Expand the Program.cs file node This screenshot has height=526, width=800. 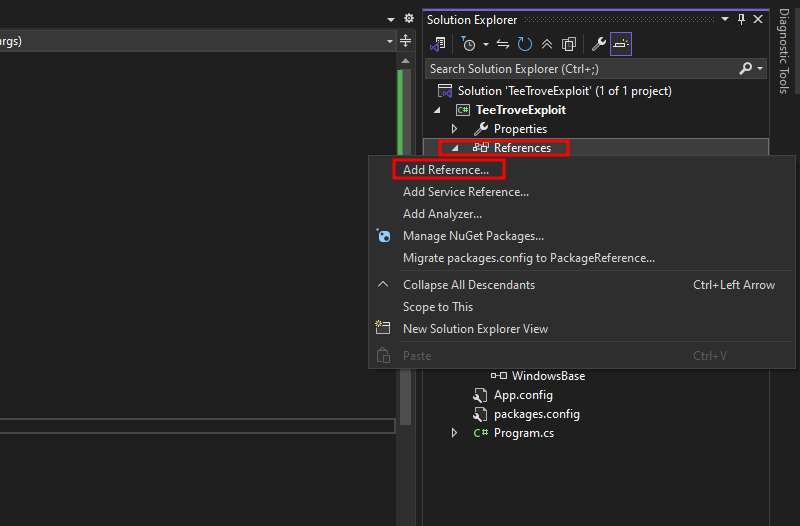pos(454,433)
